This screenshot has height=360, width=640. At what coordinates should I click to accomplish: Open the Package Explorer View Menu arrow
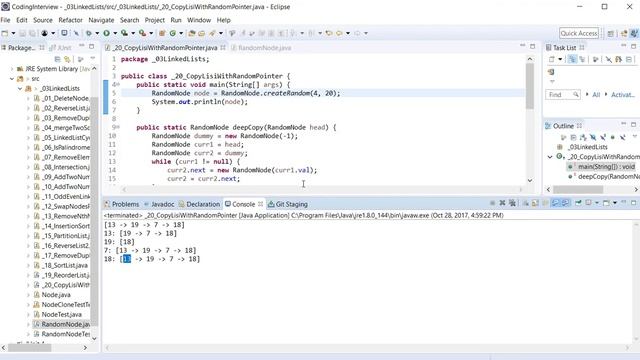pos(92,59)
